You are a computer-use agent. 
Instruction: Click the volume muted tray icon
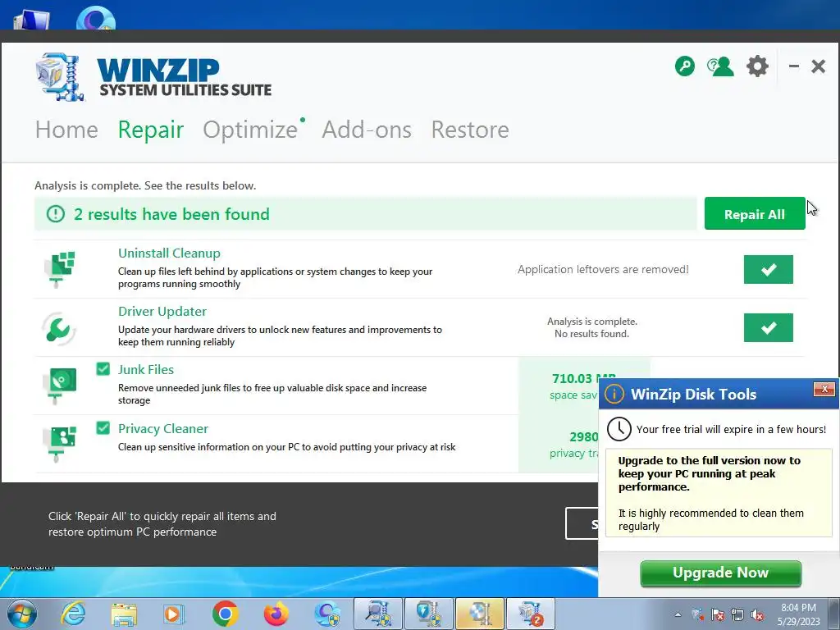click(757, 615)
